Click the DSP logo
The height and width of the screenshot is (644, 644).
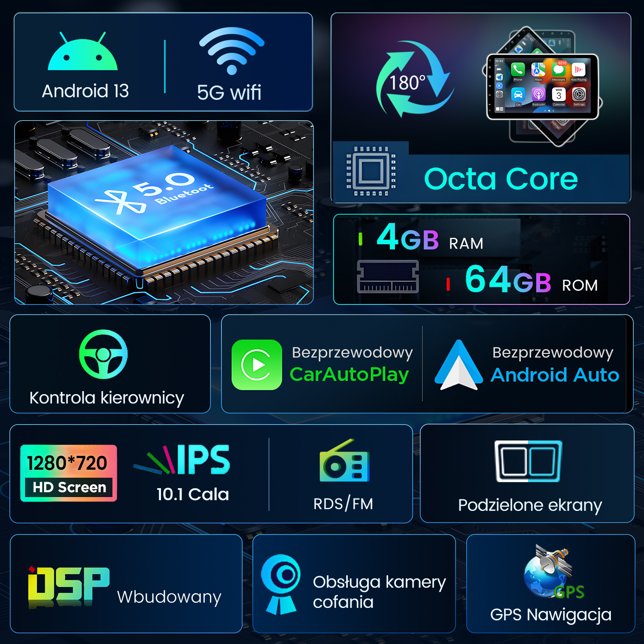tap(69, 585)
